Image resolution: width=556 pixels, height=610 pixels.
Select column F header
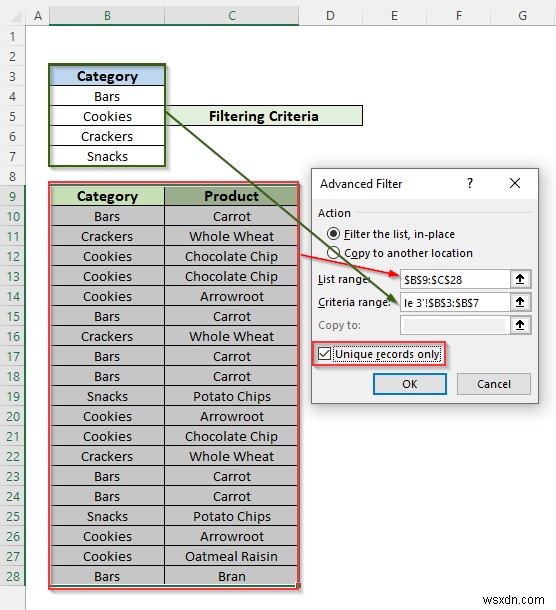tap(459, 16)
